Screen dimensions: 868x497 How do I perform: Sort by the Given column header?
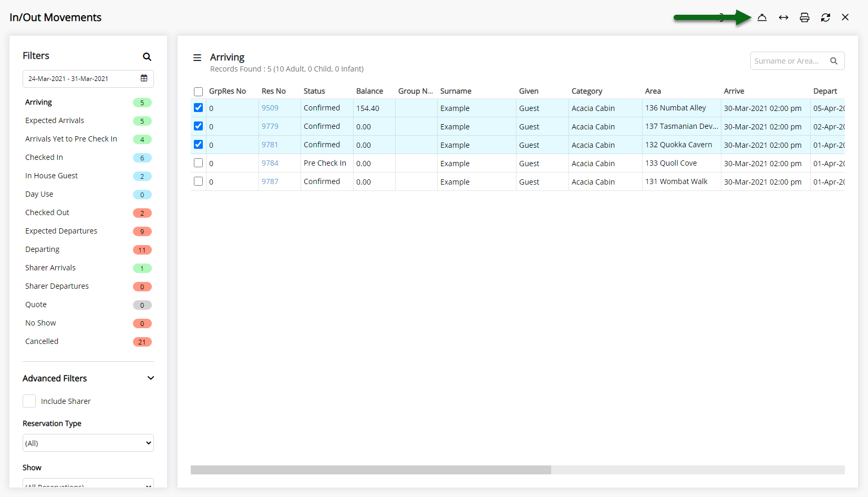[529, 91]
